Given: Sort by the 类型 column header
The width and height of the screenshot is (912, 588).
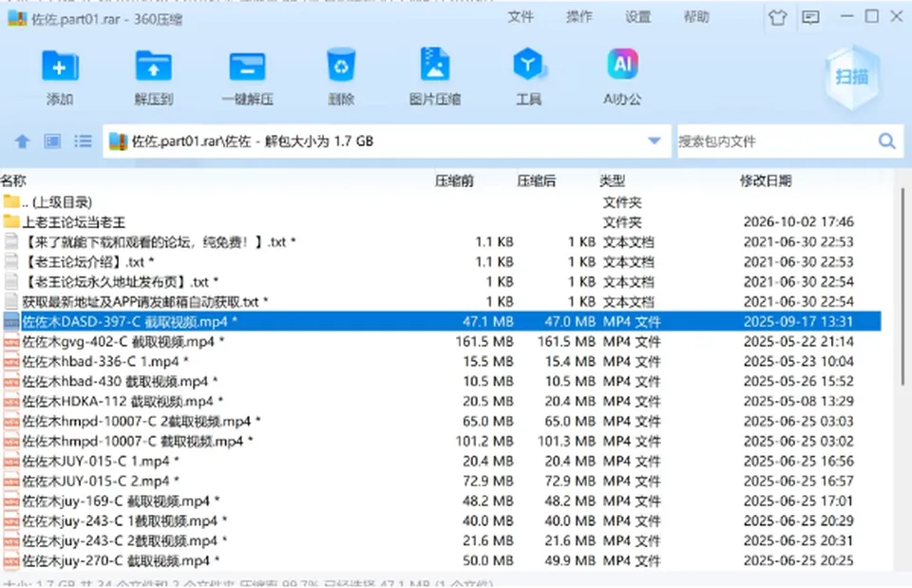Looking at the screenshot, I should pyautogui.click(x=613, y=180).
